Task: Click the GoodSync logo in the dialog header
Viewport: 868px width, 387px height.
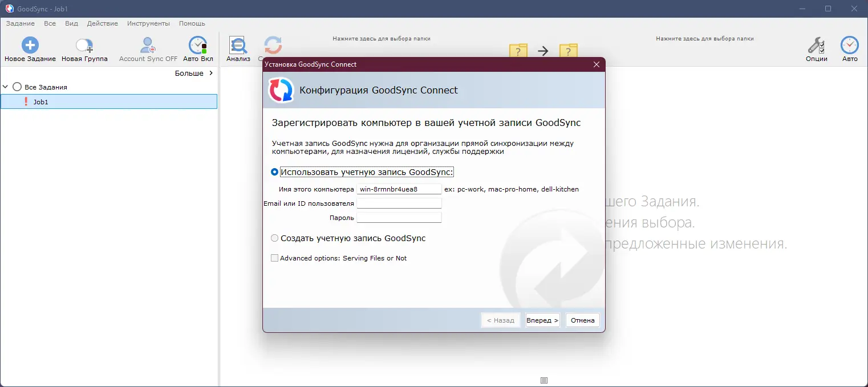Action: pyautogui.click(x=281, y=90)
